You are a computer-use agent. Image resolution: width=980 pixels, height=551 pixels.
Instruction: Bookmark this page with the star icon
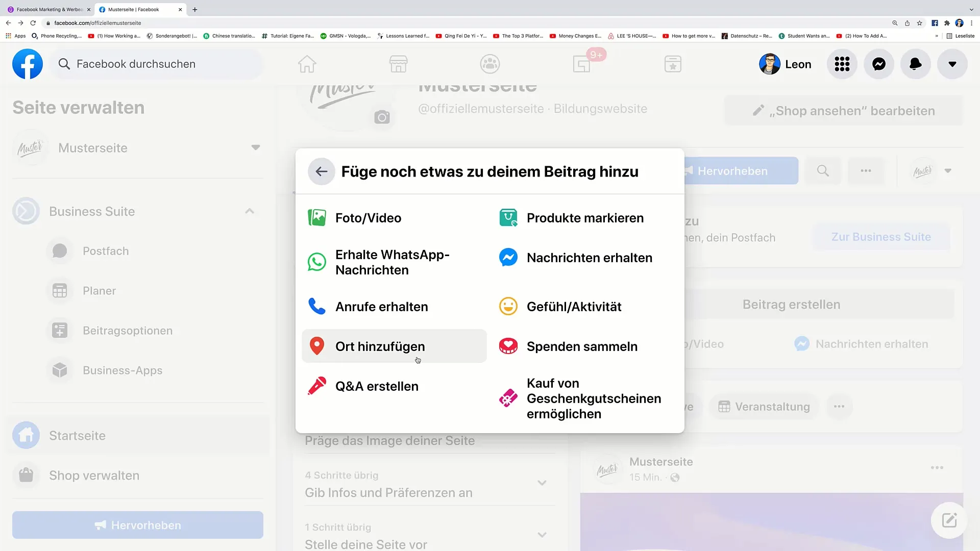click(x=919, y=23)
